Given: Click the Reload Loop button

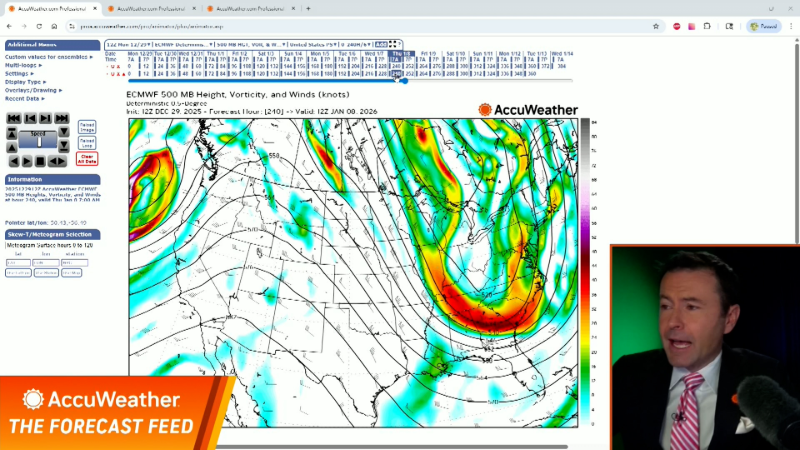Looking at the screenshot, I should coord(87,143).
